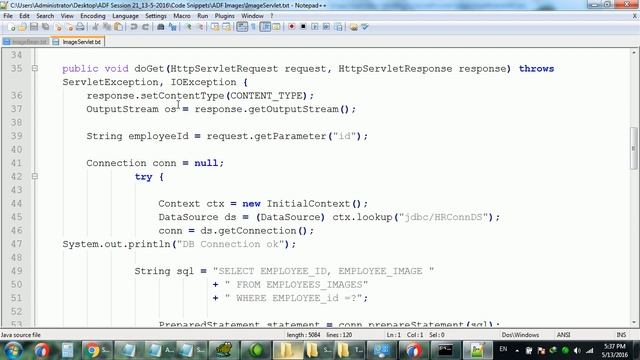Viewport: 640px width, 360px height.
Task: Start macro recording with red record icon
Action: coord(291,27)
